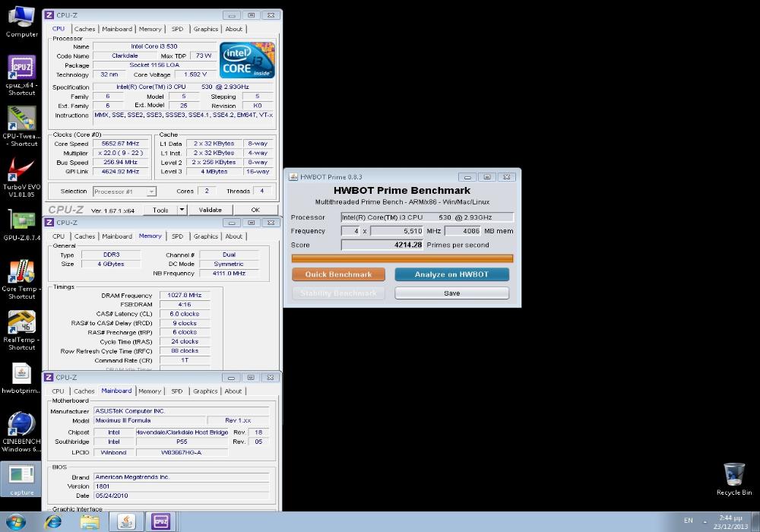This screenshot has height=532, width=760.
Task: Click the 4086 MB mem field
Action: click(462, 231)
